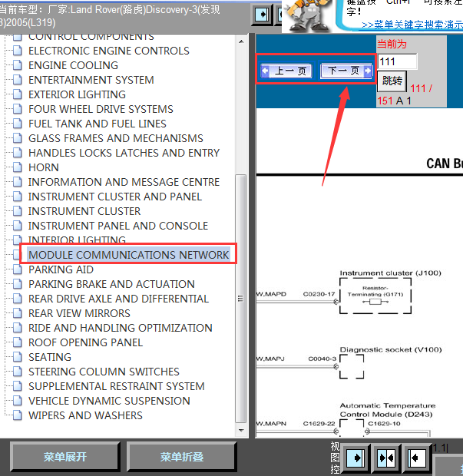The image size is (463, 476).
Task: Click the SEATING document icon
Action: (x=18, y=357)
